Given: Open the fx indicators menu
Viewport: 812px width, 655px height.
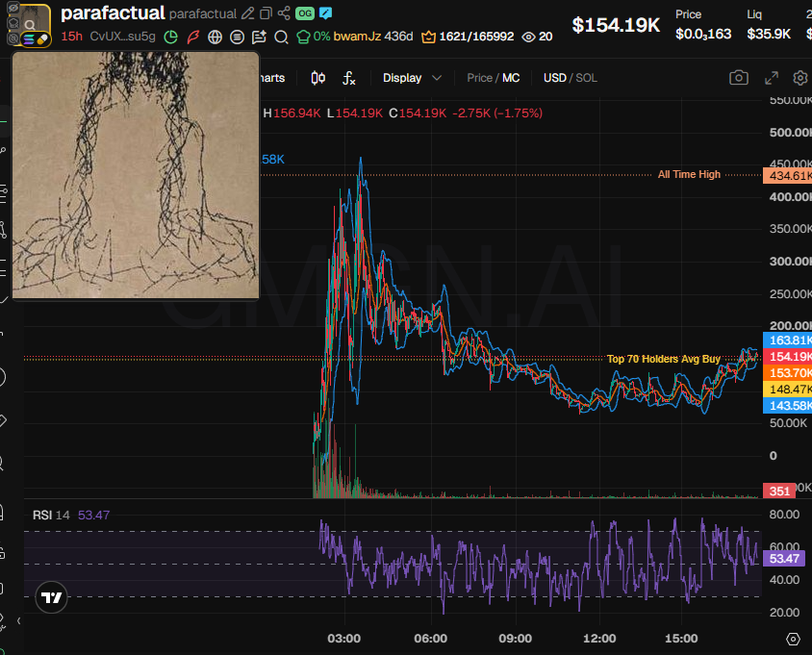Looking at the screenshot, I should [348, 78].
